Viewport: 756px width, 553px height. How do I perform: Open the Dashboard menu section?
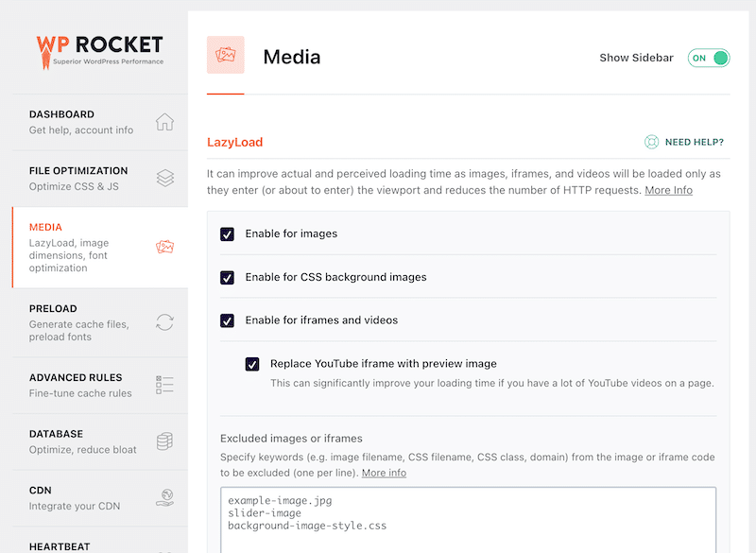click(100, 122)
